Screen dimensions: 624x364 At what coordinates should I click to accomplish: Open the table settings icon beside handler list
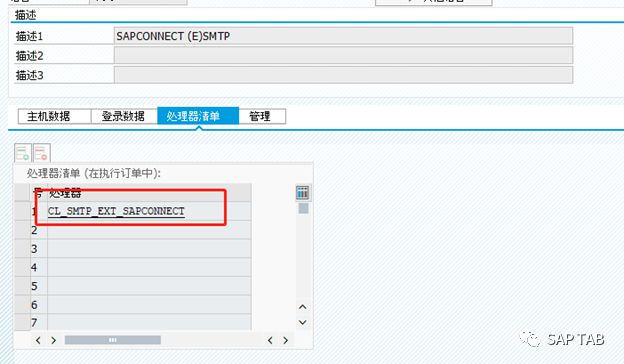pos(303,193)
